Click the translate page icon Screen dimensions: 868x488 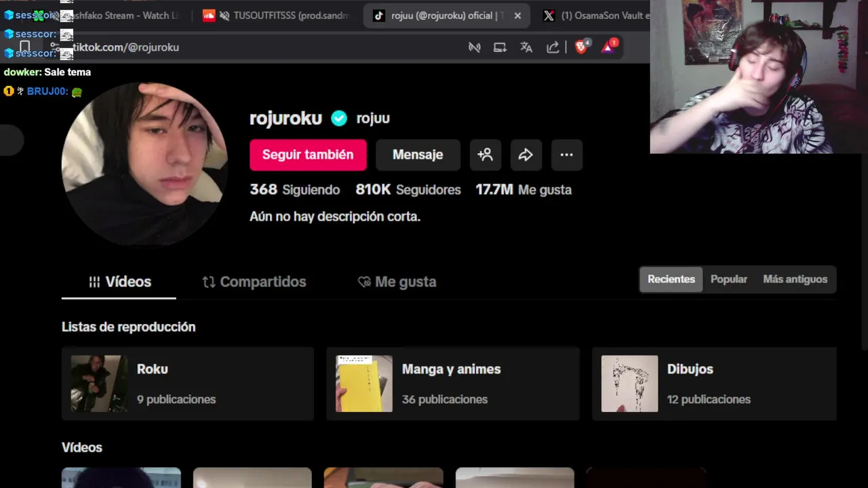point(526,47)
